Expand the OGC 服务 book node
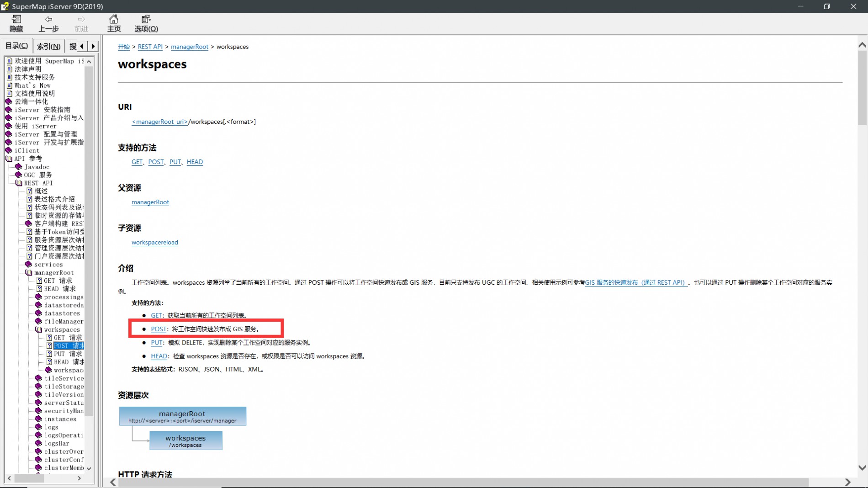868x488 pixels. pyautogui.click(x=19, y=175)
